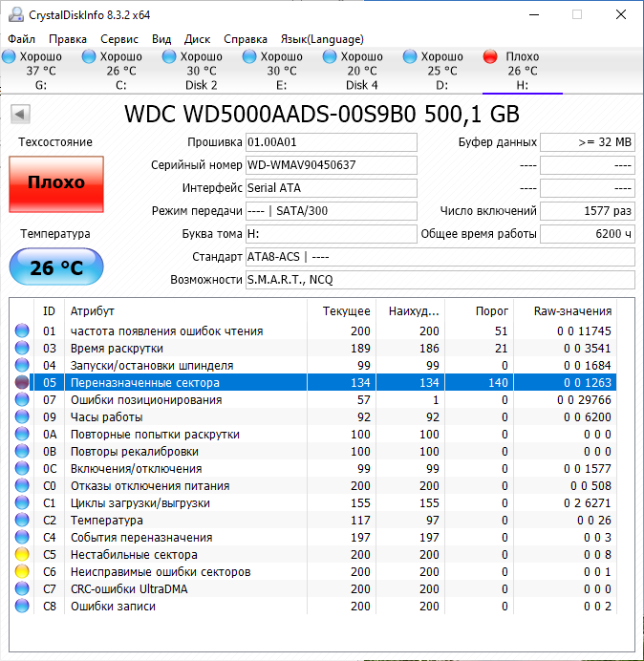
Task: Click status orb of Включения/отключения row
Action: (x=22, y=468)
